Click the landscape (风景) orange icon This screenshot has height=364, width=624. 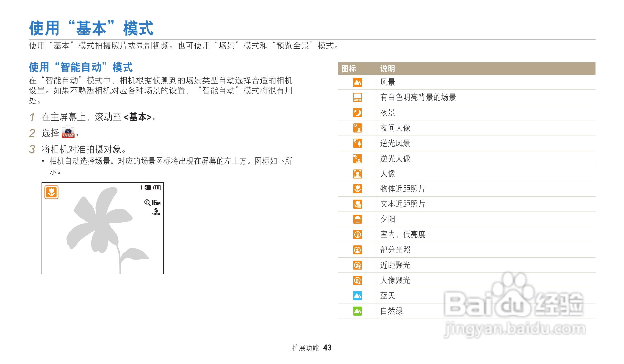coord(357,83)
